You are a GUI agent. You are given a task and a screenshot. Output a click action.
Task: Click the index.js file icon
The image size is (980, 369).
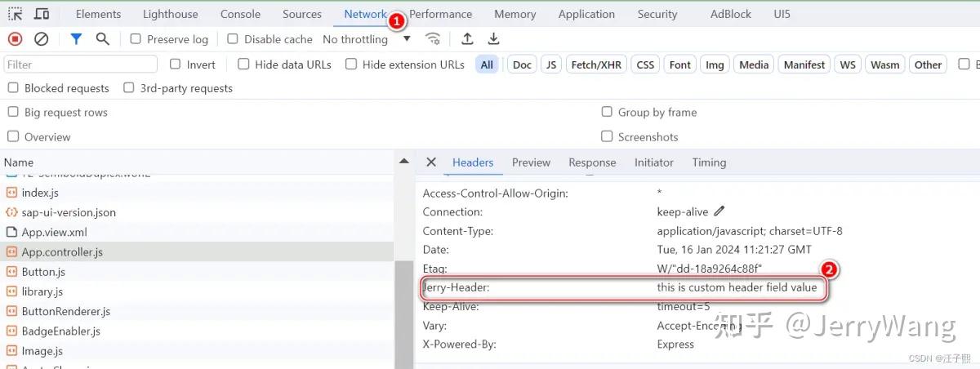click(x=11, y=193)
